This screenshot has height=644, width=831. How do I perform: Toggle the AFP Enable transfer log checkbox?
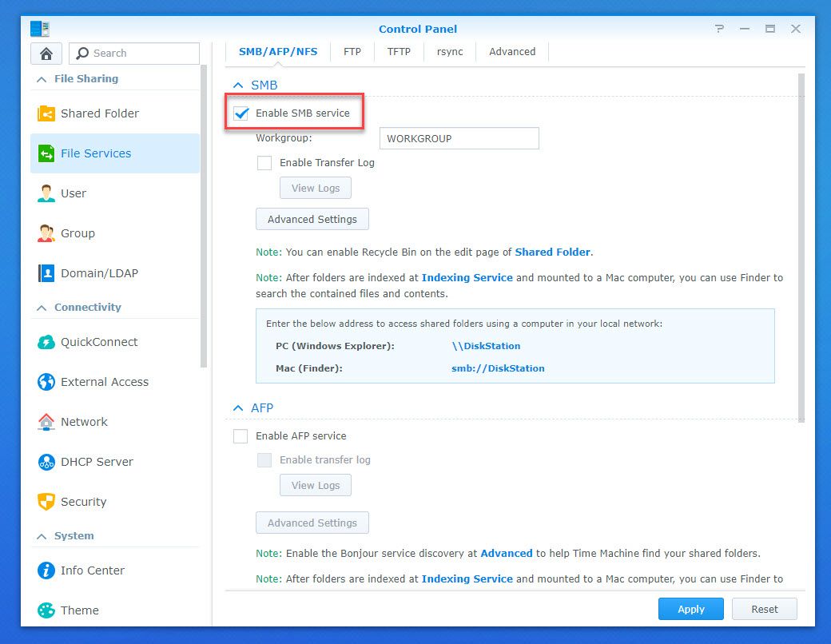(x=264, y=460)
